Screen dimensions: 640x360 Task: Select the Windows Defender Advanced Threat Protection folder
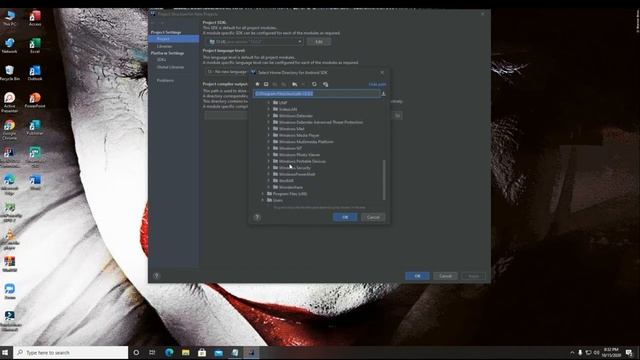tap(318, 122)
